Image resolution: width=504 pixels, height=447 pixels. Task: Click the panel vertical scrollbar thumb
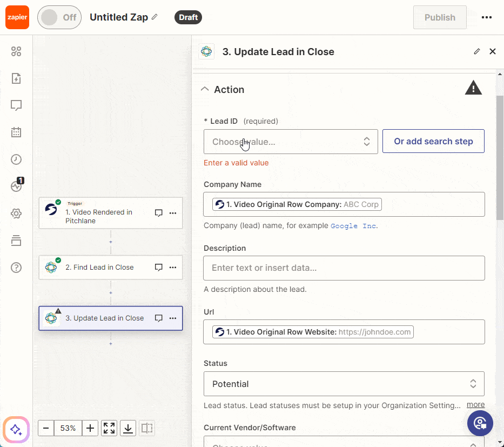(x=500, y=158)
